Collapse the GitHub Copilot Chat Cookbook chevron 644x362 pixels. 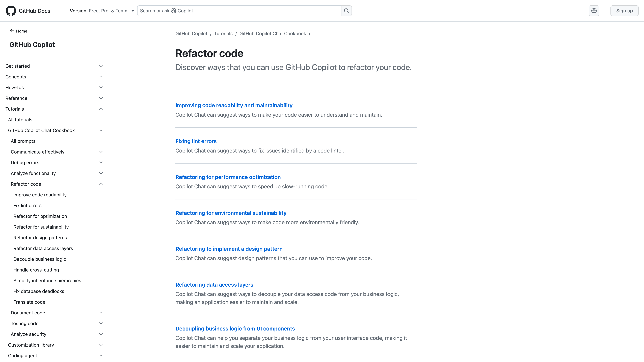(101, 130)
